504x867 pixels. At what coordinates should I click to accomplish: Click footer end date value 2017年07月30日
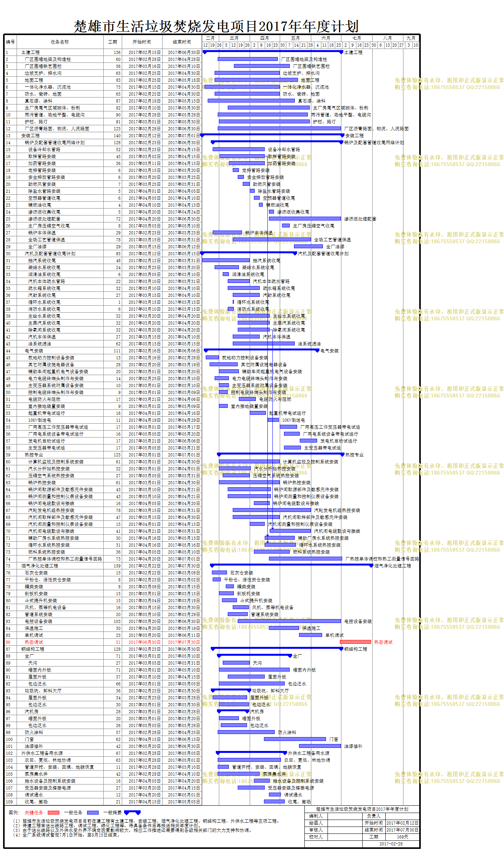[x=402, y=830]
